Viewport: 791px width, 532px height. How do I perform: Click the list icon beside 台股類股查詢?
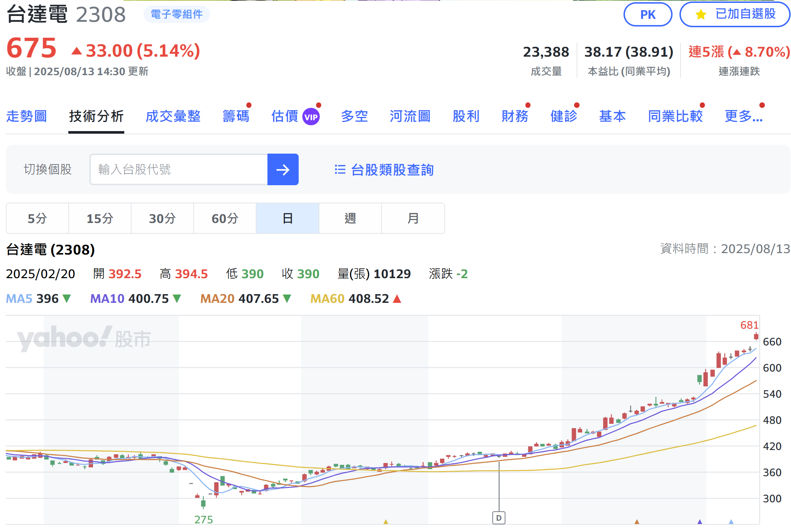pyautogui.click(x=340, y=169)
